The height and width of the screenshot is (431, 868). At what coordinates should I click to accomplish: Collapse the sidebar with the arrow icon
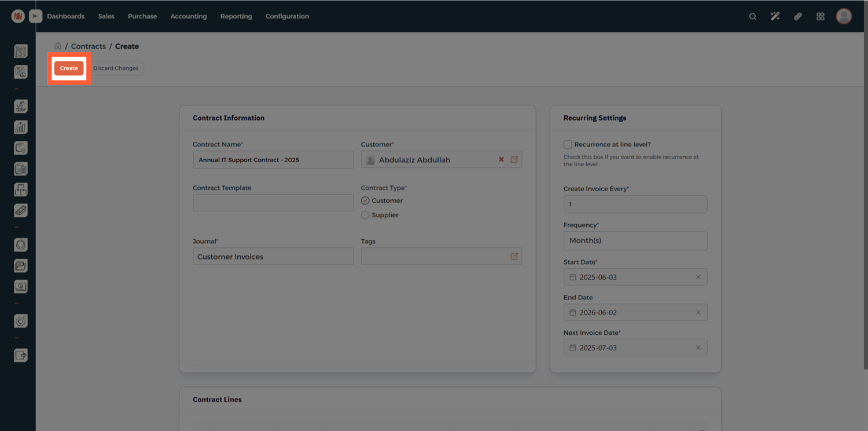[36, 16]
